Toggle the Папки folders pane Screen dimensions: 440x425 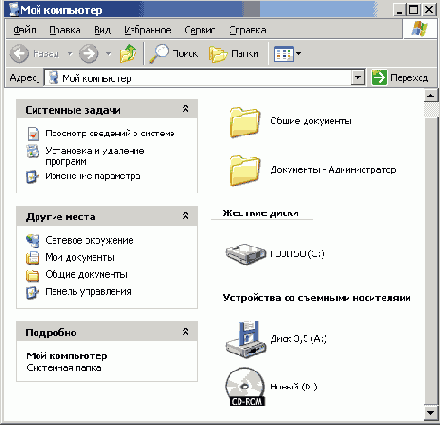pos(234,54)
